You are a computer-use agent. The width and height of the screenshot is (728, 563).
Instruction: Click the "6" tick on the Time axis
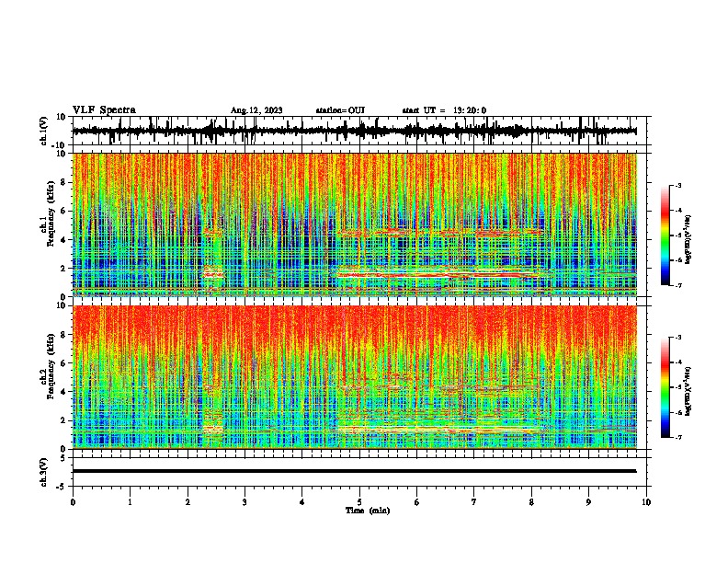pyautogui.click(x=417, y=502)
